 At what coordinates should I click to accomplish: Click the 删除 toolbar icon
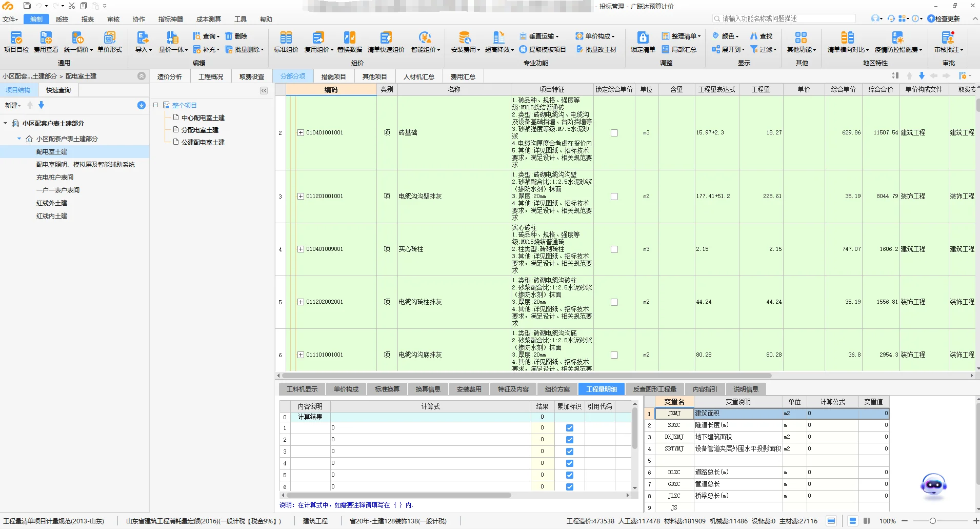point(236,36)
